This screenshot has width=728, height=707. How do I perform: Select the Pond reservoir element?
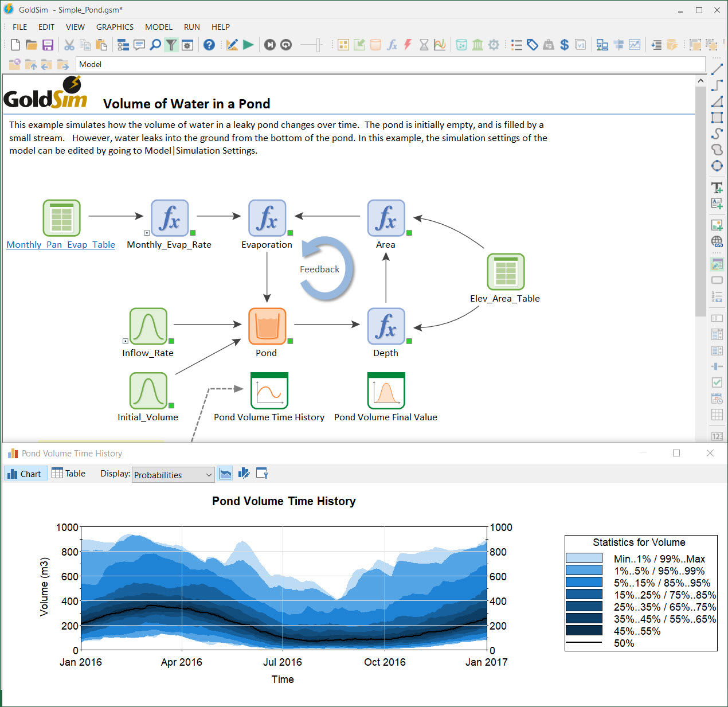(x=267, y=326)
